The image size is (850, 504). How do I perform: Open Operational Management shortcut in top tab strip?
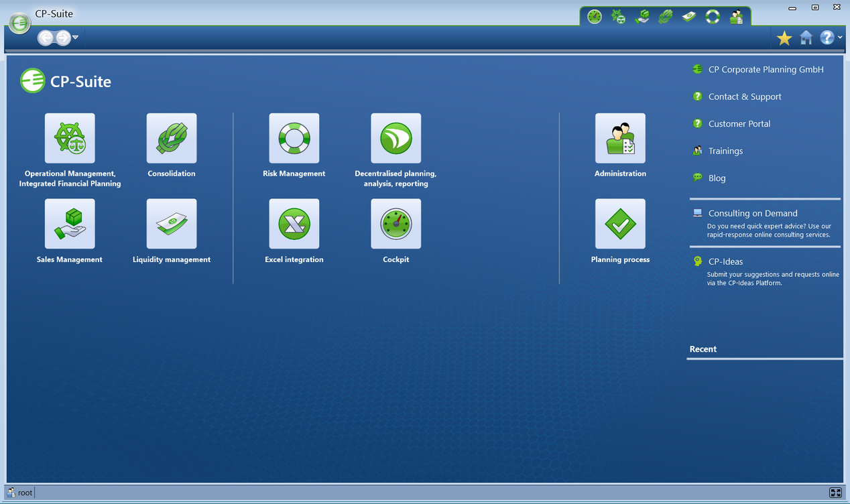pyautogui.click(x=618, y=17)
